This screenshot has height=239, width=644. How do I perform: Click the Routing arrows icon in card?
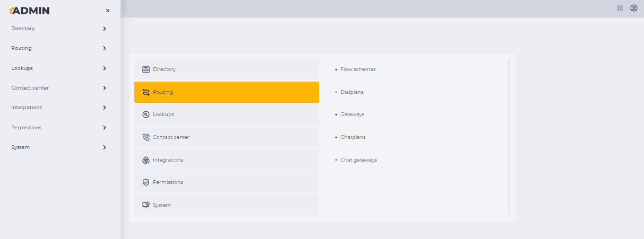pos(146,92)
